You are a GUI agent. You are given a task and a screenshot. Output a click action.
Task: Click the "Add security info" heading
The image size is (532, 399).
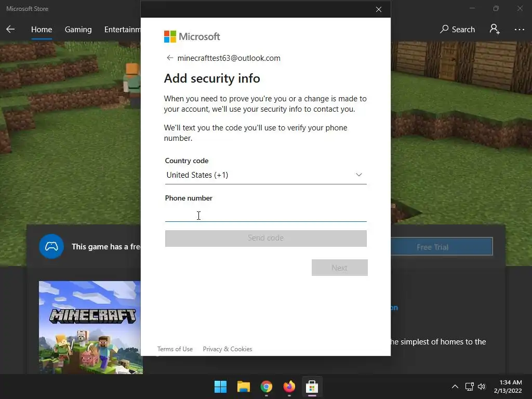point(212,78)
